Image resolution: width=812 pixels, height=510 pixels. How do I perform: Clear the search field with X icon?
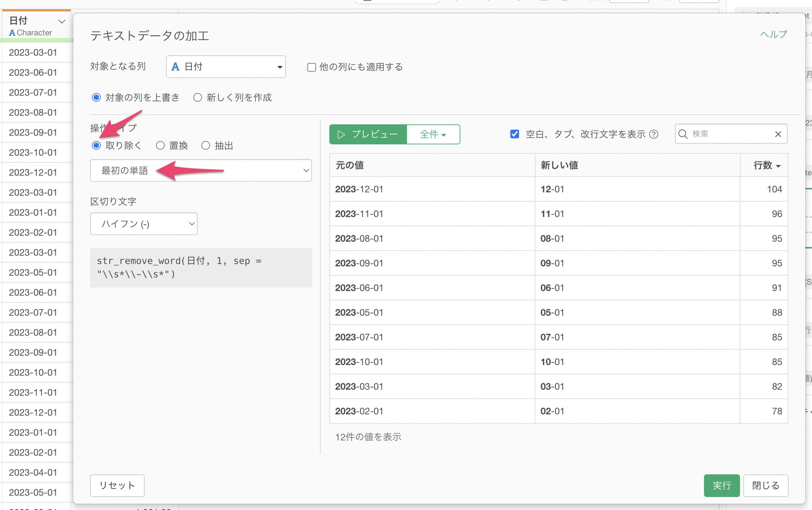coord(778,134)
